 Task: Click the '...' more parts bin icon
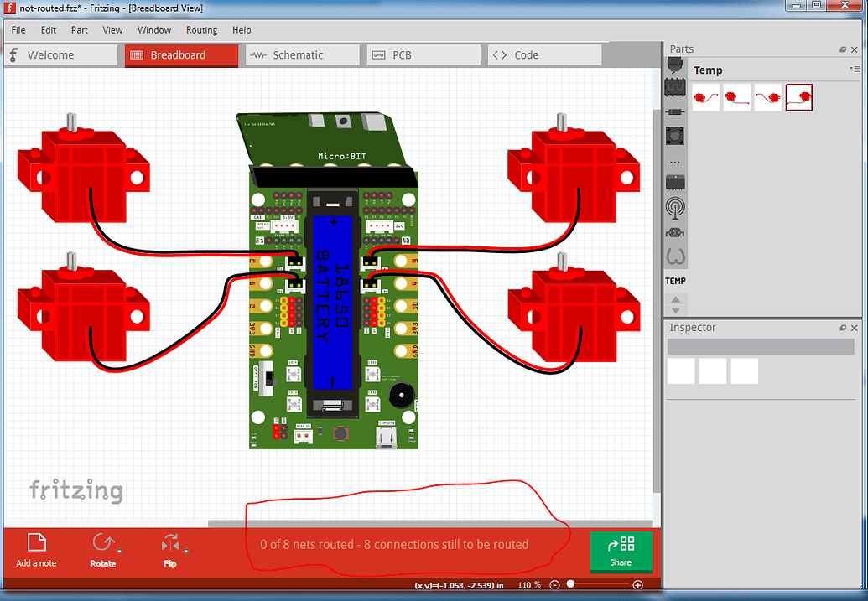[x=675, y=161]
